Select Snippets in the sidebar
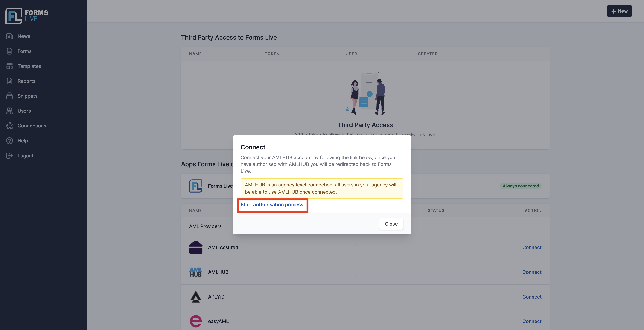 [27, 96]
